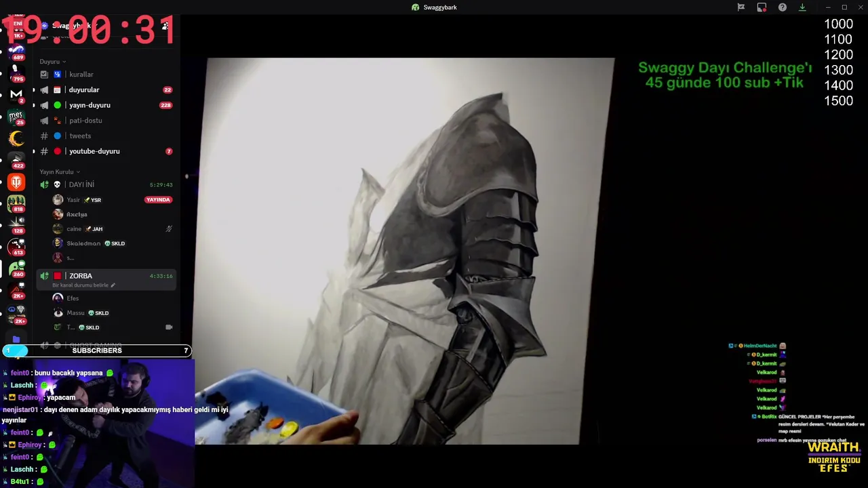Click the server folder icon in sidebar
The image size is (868, 488).
pos(16,339)
